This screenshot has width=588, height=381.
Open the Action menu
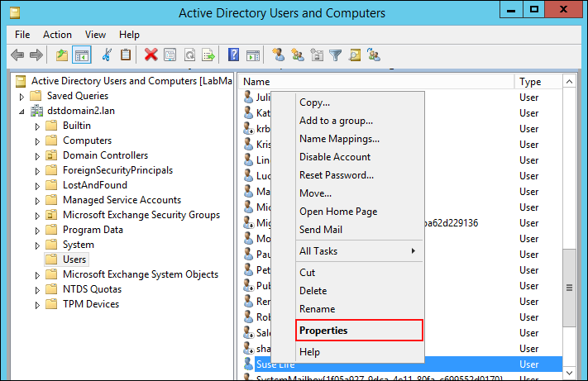point(57,35)
